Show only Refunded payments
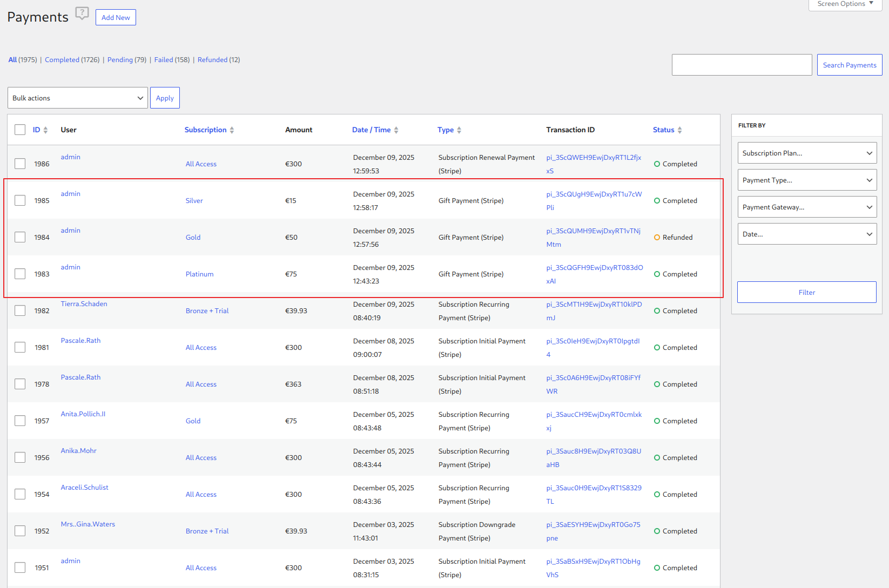The width and height of the screenshot is (889, 588). (212, 60)
